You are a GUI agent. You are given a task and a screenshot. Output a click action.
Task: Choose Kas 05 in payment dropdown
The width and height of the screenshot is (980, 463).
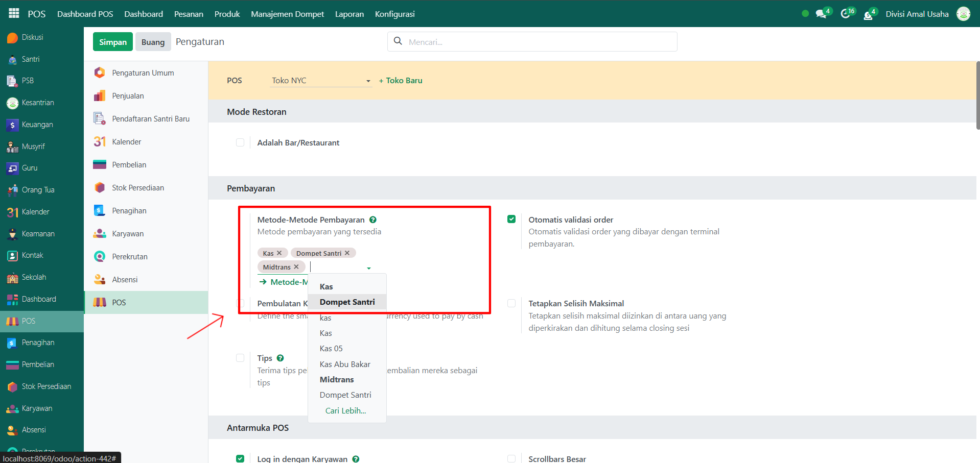point(331,349)
